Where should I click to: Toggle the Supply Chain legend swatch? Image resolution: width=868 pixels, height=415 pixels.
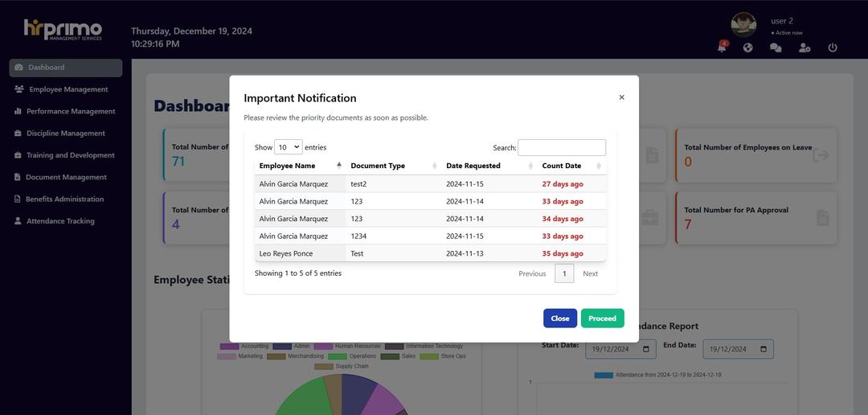point(323,366)
